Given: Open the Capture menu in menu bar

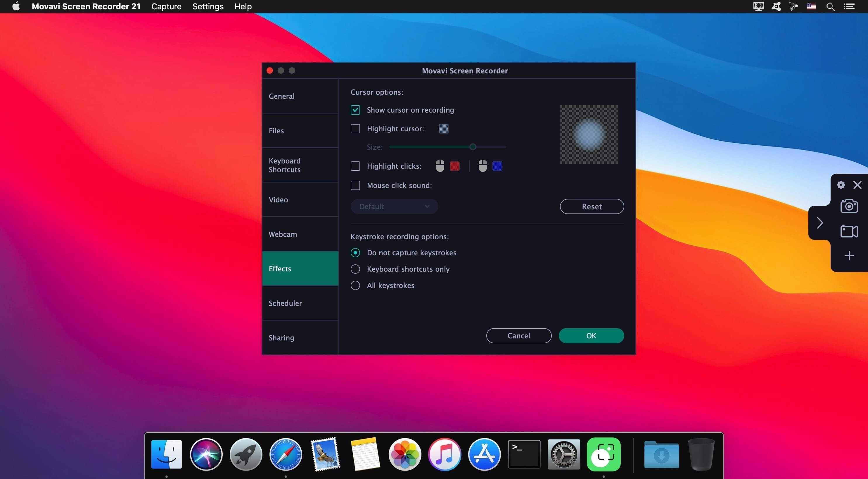Looking at the screenshot, I should click(x=166, y=6).
